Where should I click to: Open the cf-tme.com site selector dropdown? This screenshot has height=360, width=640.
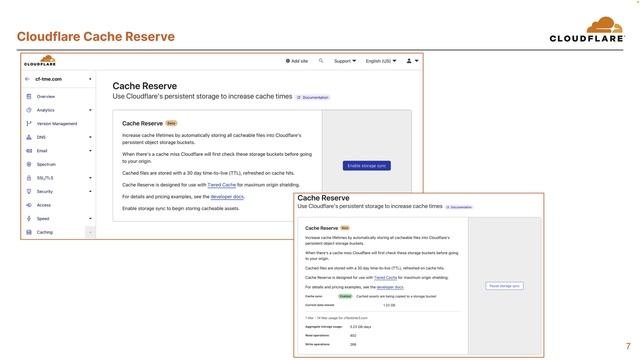coord(90,79)
